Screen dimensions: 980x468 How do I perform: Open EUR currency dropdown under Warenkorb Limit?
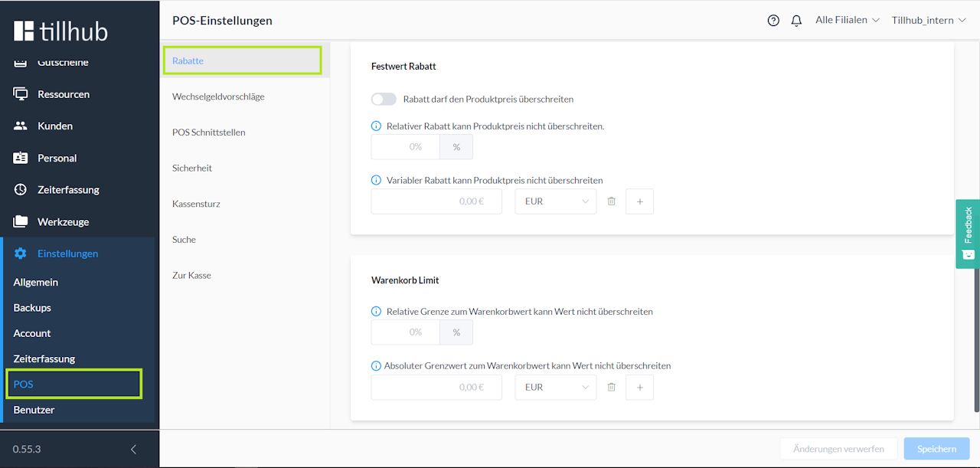(x=555, y=388)
